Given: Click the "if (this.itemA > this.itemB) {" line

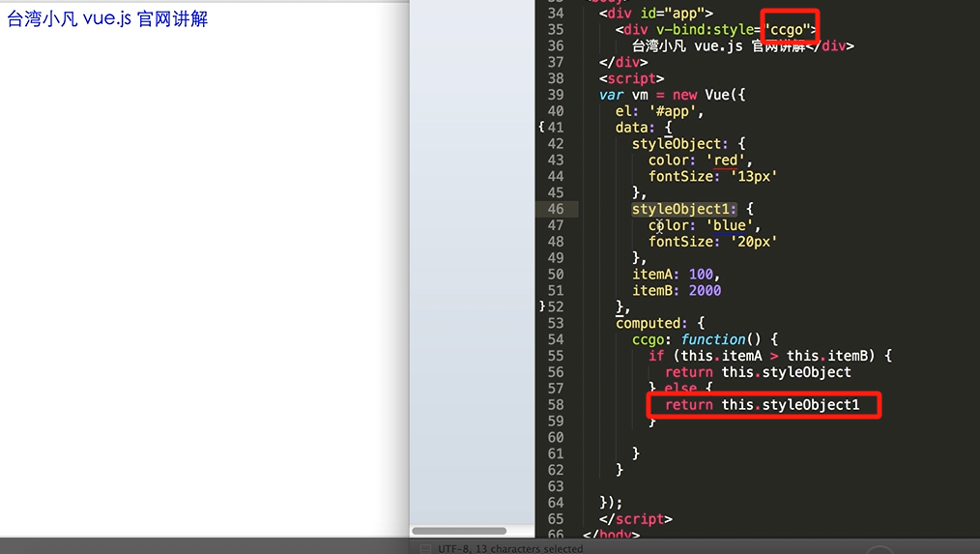Looking at the screenshot, I should [x=770, y=356].
